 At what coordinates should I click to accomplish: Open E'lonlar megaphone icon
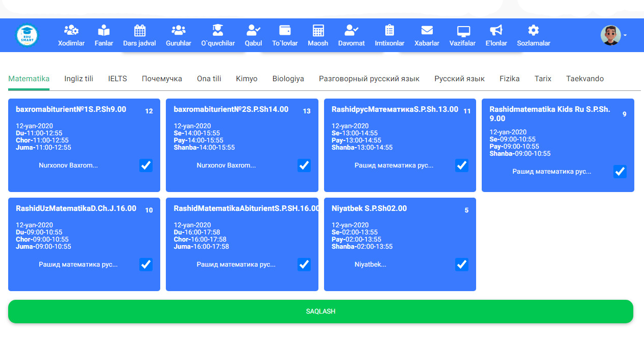click(496, 30)
